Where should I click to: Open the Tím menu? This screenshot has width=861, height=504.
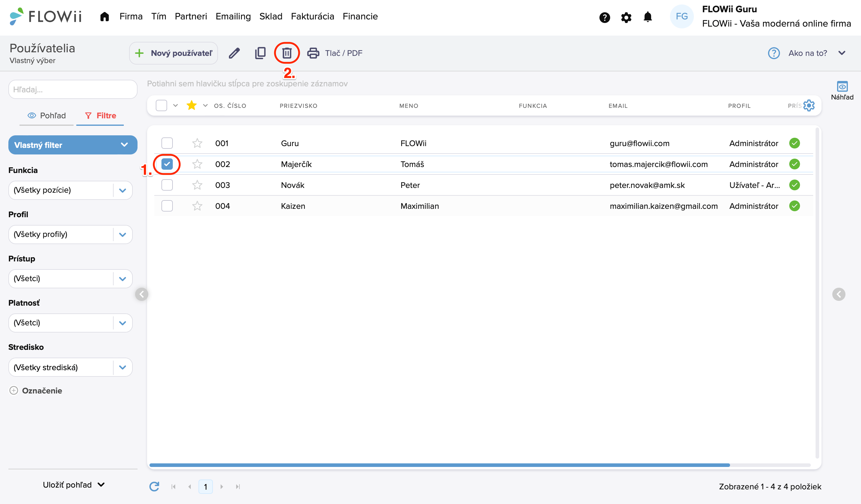(x=158, y=16)
